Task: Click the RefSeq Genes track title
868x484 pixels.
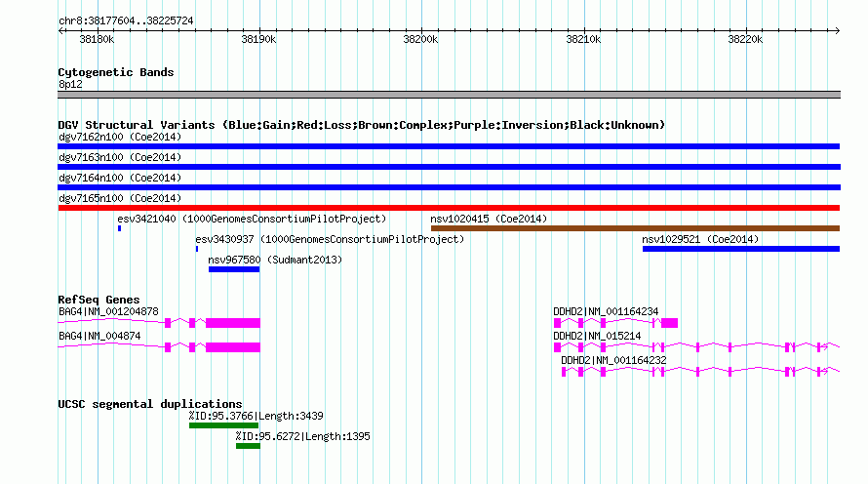Action: [99, 300]
